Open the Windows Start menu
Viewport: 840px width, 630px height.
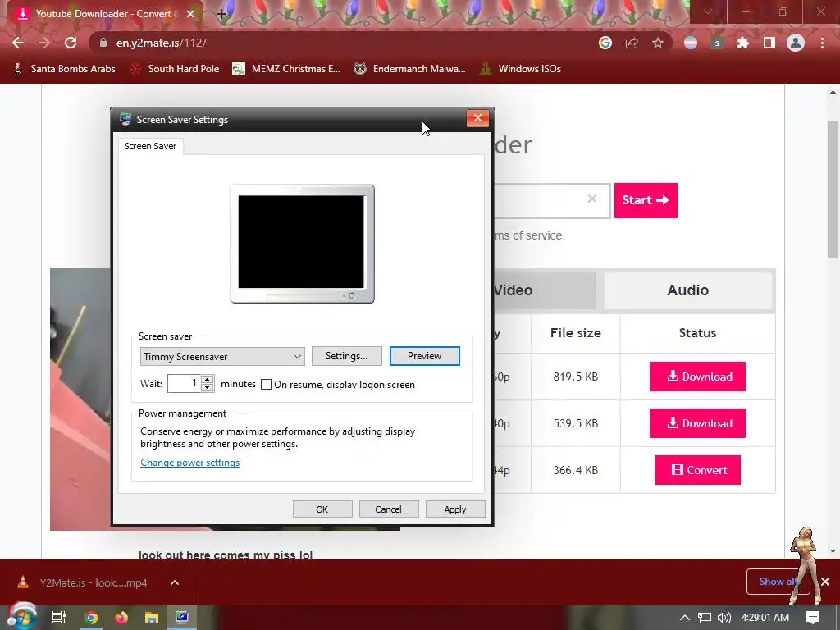pyautogui.click(x=21, y=617)
